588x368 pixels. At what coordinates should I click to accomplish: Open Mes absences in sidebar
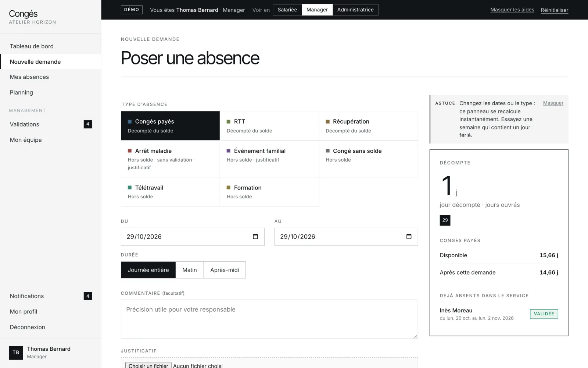click(x=50, y=77)
